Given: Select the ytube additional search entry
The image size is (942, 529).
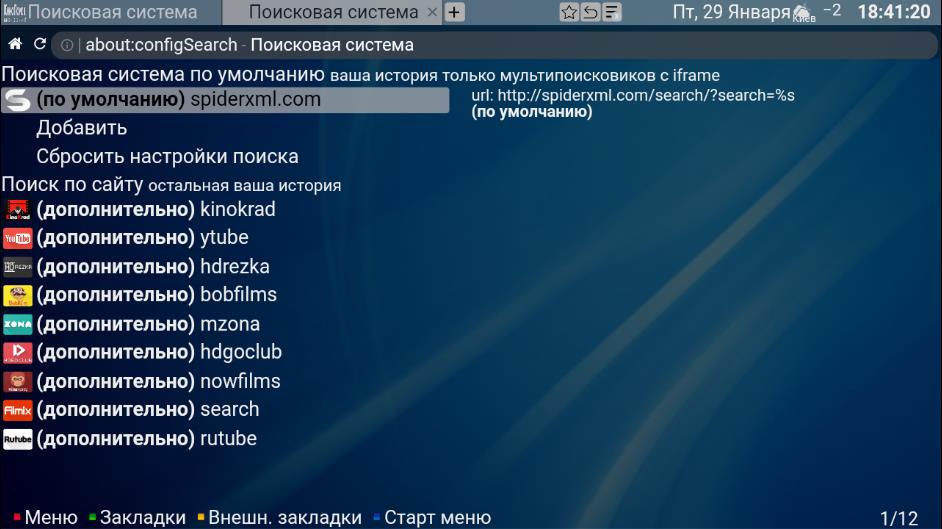Looking at the screenshot, I should click(x=142, y=238).
